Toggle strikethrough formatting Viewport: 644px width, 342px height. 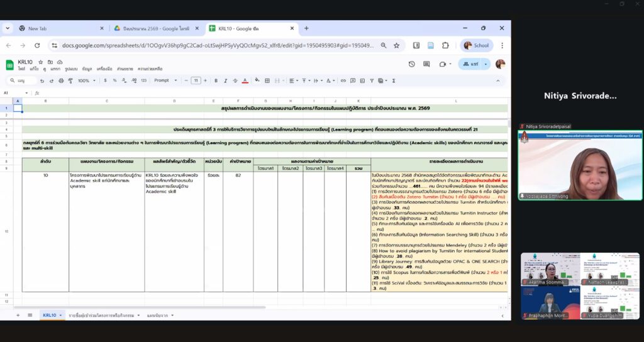[234, 80]
